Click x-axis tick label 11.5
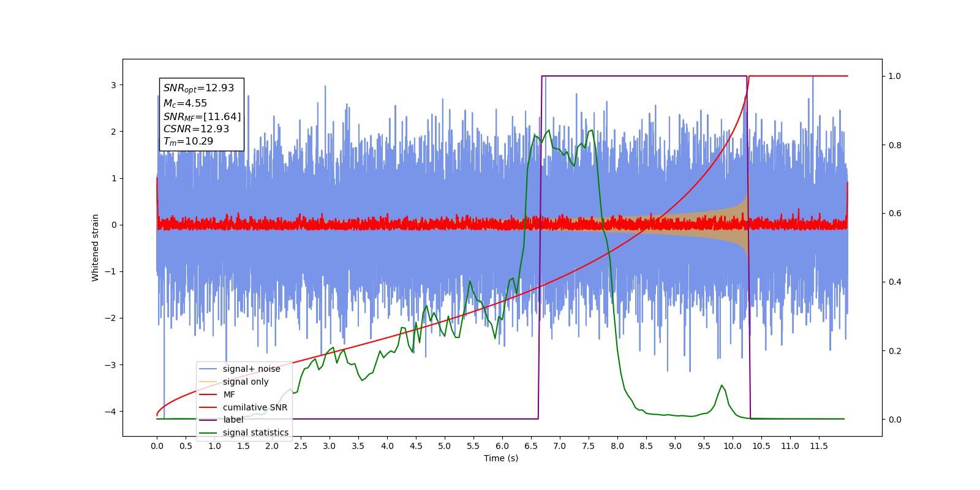The width and height of the screenshot is (980, 490). (819, 446)
